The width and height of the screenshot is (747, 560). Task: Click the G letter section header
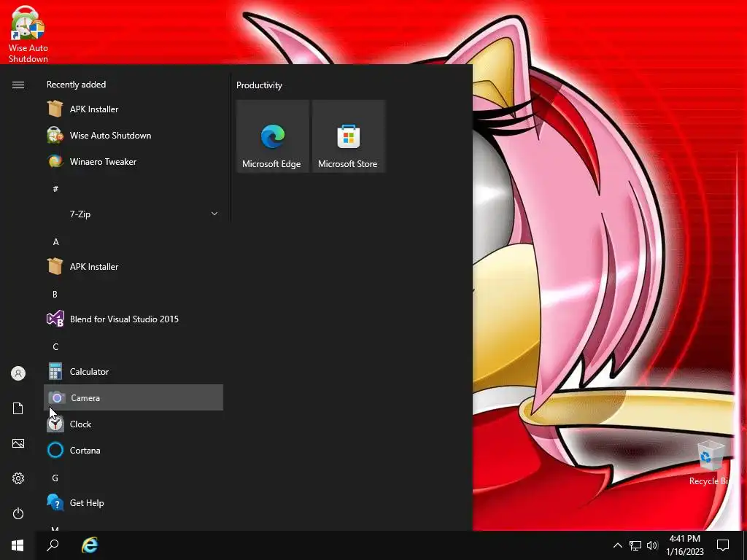click(55, 478)
